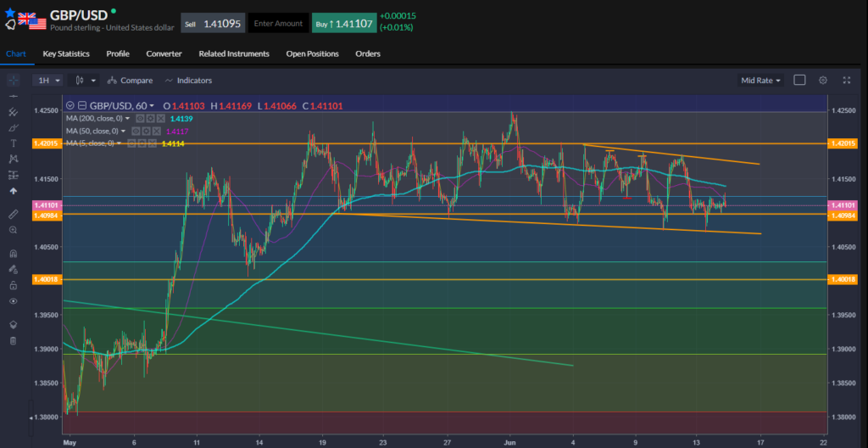
Task: Open chart settings gear
Action: coord(822,80)
